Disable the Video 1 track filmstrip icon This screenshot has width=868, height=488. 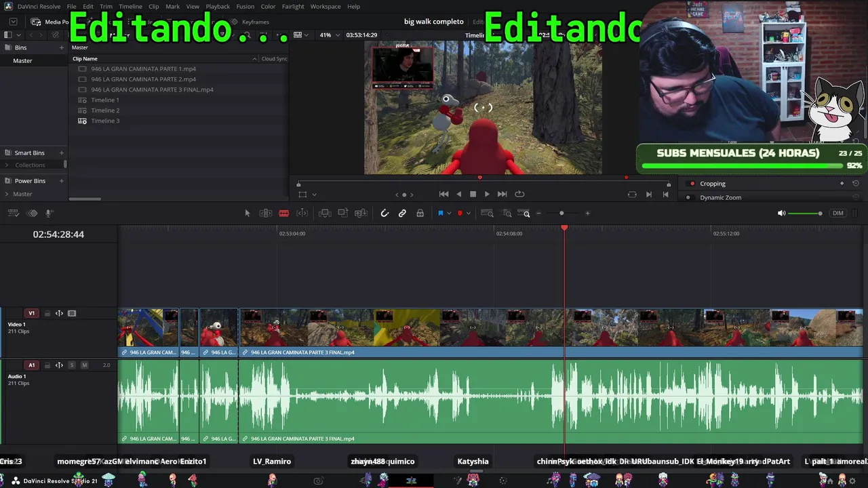[x=72, y=313]
